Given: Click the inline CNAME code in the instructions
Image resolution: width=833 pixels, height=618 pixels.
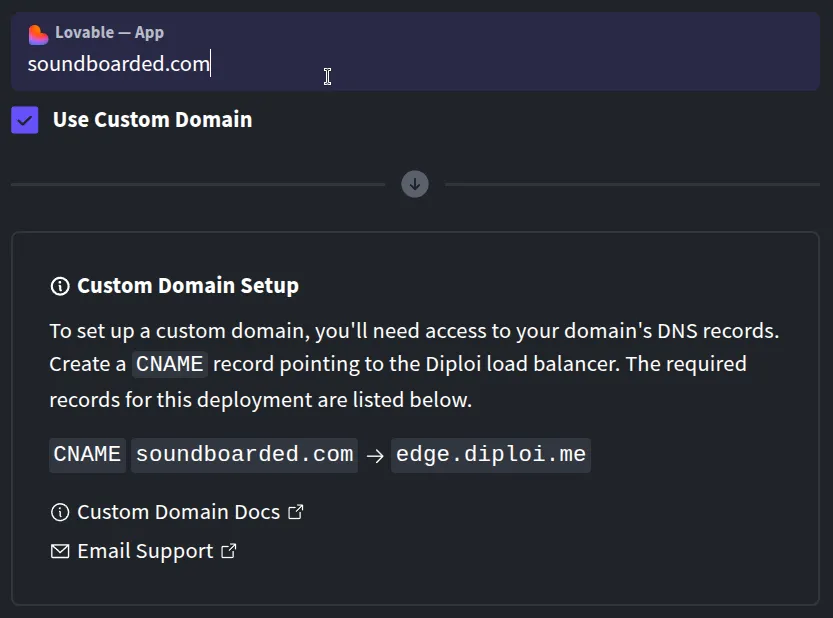Looking at the screenshot, I should tap(169, 364).
